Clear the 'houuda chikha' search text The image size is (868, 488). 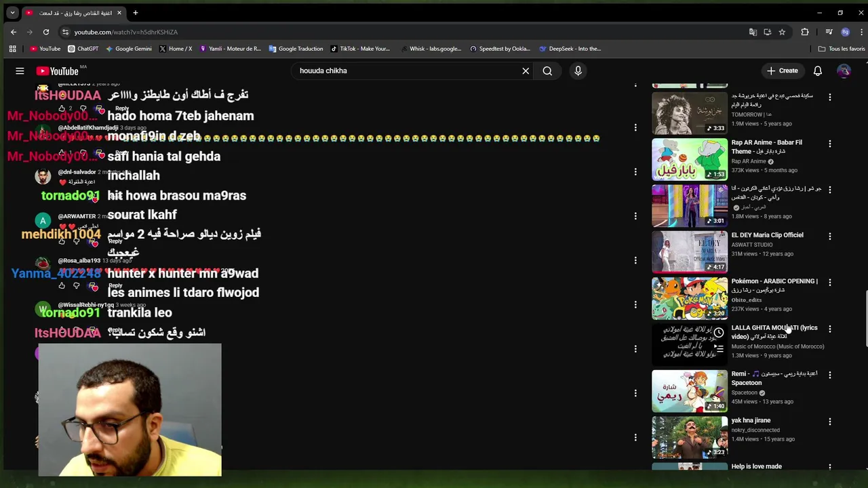point(526,70)
